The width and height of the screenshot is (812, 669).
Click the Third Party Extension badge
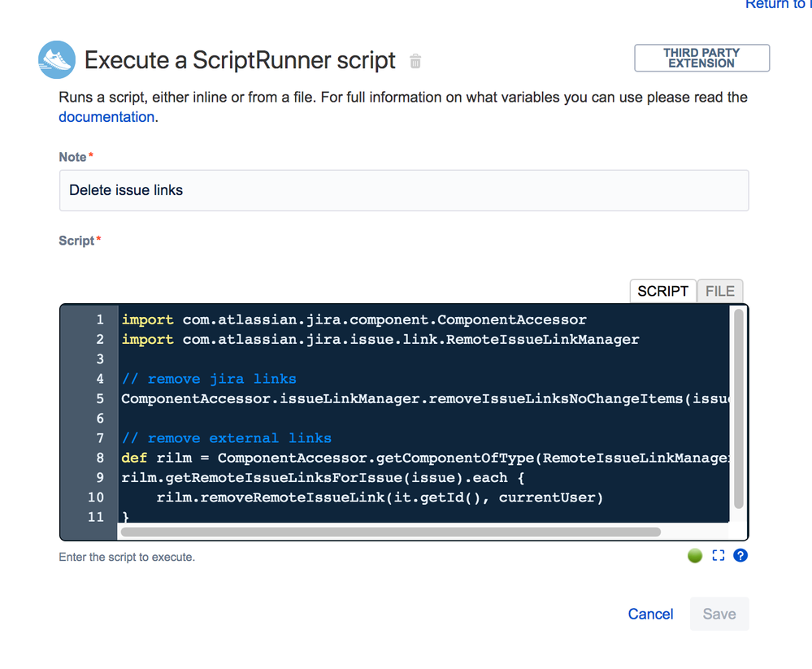(x=701, y=58)
